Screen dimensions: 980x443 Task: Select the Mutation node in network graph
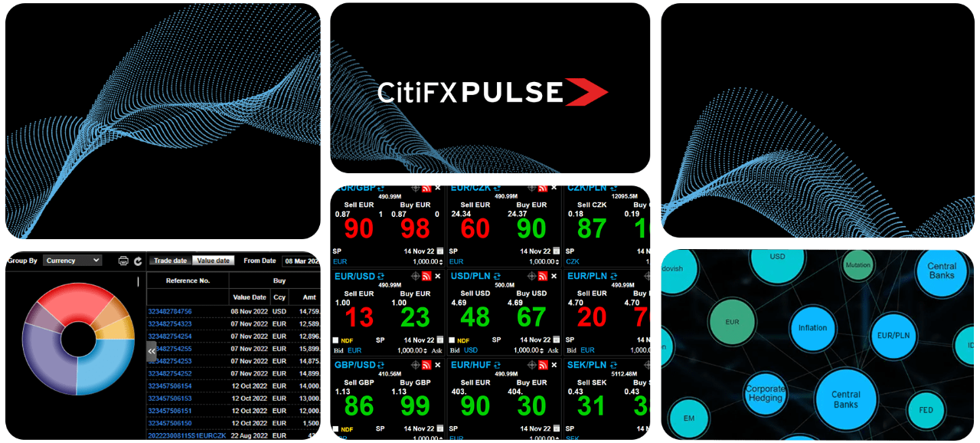tap(857, 264)
